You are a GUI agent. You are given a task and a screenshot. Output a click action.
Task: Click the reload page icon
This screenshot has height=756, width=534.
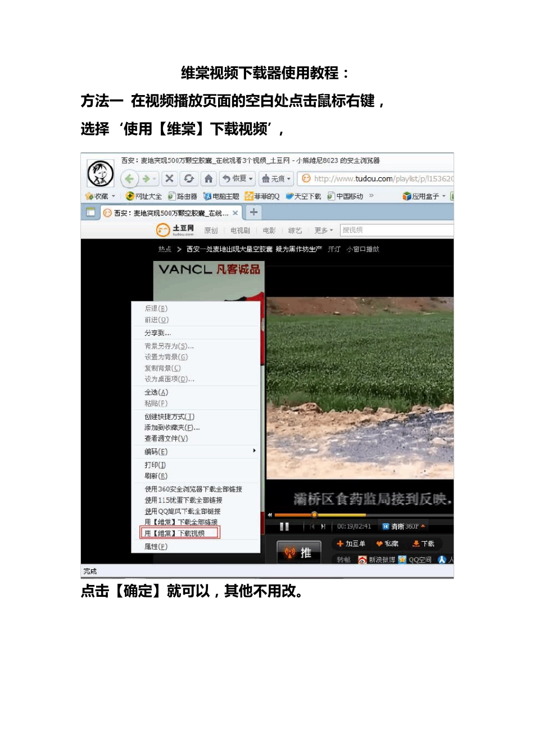coord(189,179)
